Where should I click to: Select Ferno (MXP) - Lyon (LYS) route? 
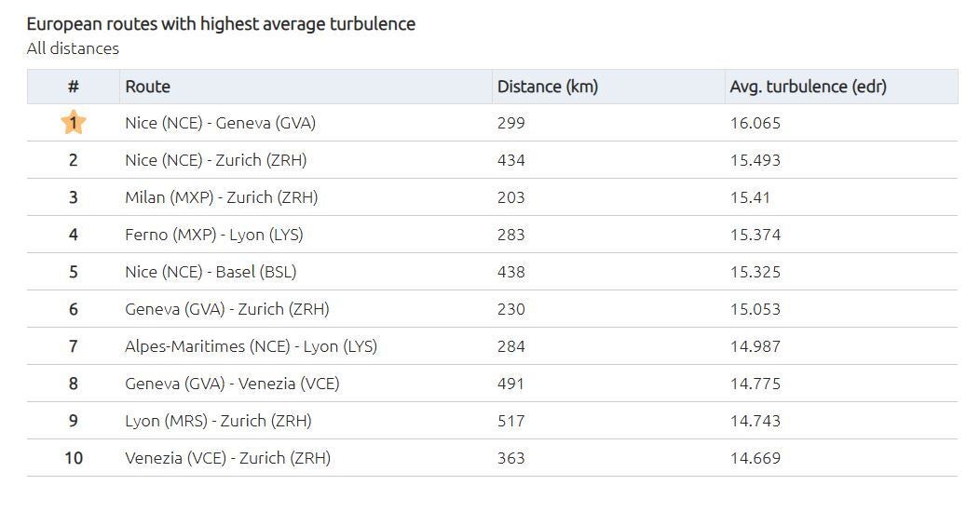coord(213,235)
